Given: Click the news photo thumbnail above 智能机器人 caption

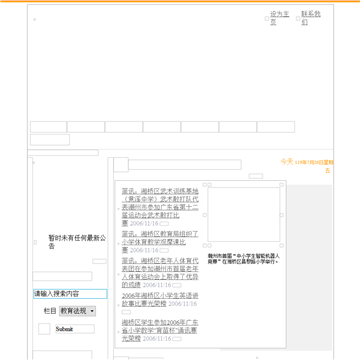Looking at the screenshot, I should click(244, 214).
